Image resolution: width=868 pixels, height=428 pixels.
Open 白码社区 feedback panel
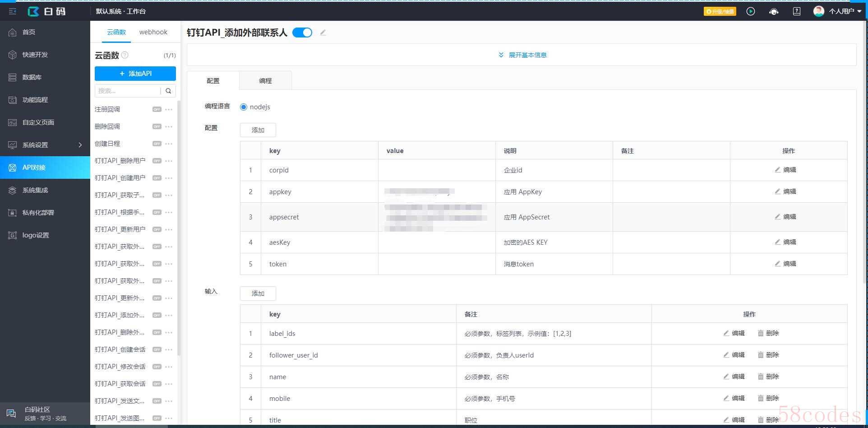[45, 414]
